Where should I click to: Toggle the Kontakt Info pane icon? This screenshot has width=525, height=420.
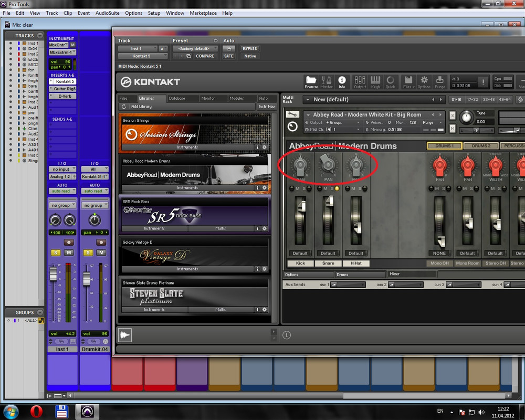[x=342, y=82]
